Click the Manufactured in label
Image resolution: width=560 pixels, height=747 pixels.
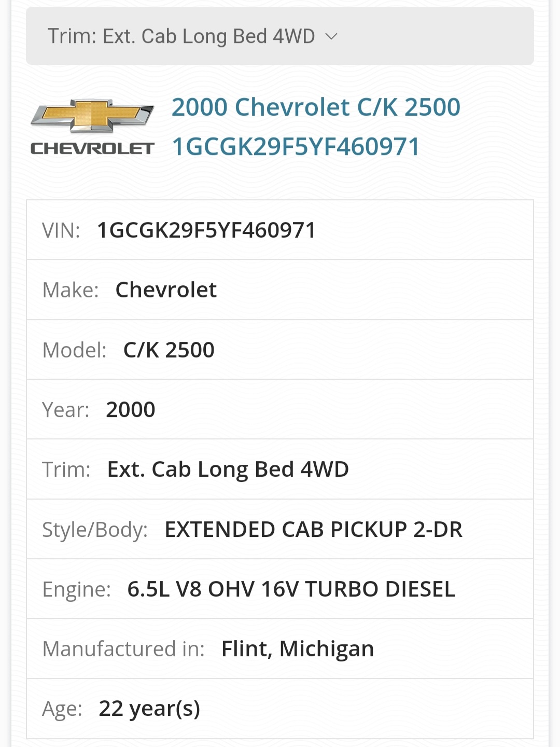point(123,649)
